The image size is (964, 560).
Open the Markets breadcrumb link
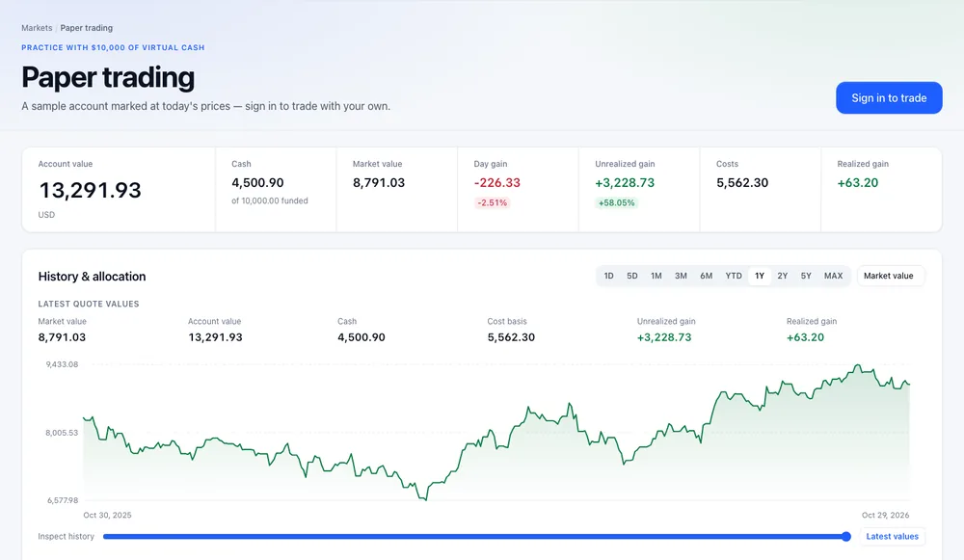coord(37,28)
